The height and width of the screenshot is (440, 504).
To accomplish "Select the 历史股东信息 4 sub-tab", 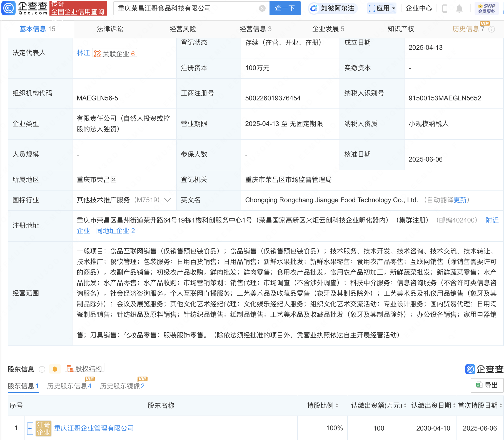I will (69, 386).
